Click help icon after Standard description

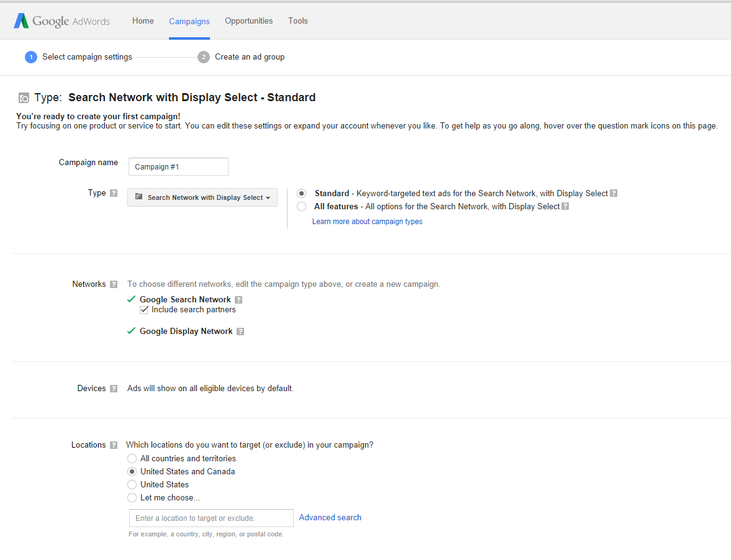coord(614,193)
